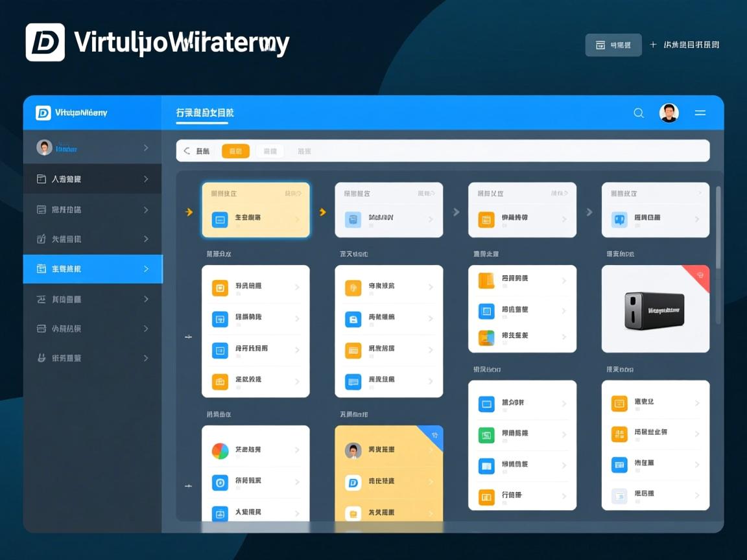Expand the sidebar user profile row chevron
Image resolution: width=747 pixels, height=560 pixels.
tap(146, 148)
